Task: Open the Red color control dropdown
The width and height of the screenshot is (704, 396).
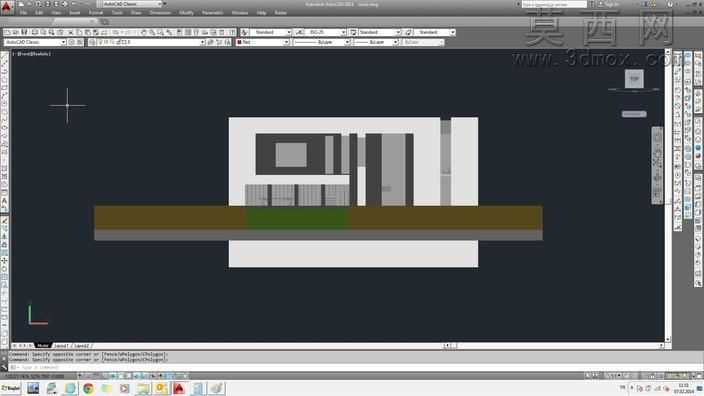Action: [x=263, y=42]
